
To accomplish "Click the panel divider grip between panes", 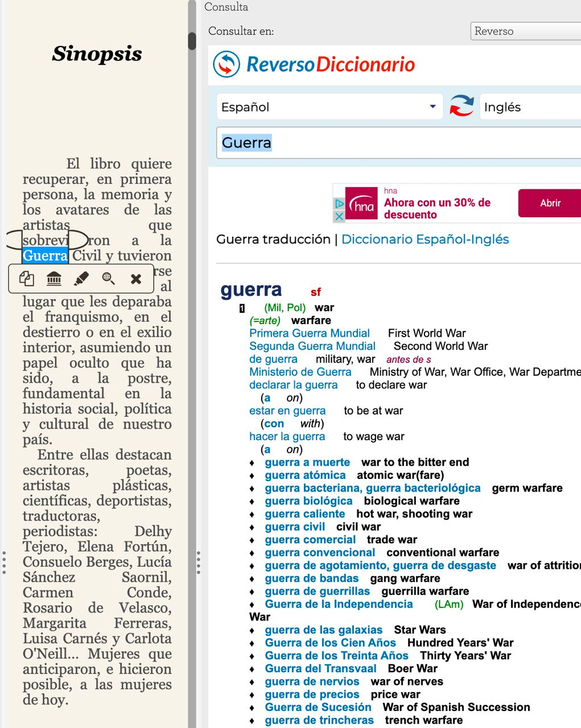I will tap(198, 562).
